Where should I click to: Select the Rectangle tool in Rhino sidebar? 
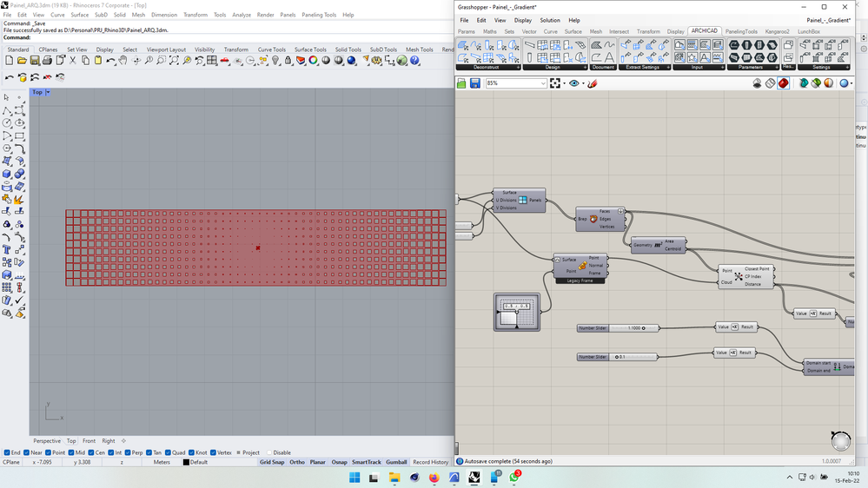pos(20,135)
